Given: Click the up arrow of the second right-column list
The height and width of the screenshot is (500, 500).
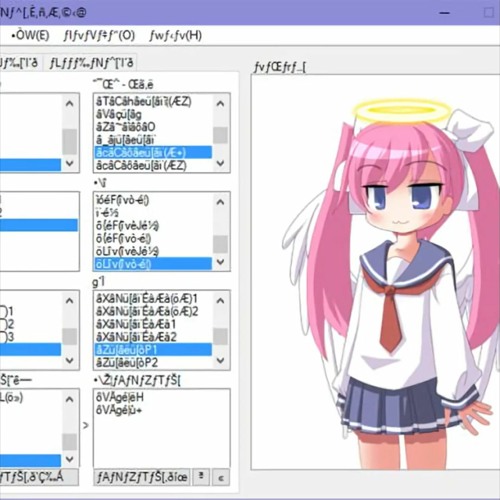Looking at the screenshot, I should click(x=220, y=202).
